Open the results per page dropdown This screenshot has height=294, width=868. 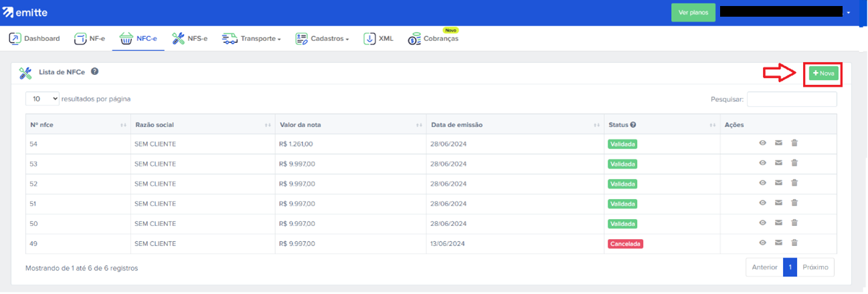pos(42,99)
